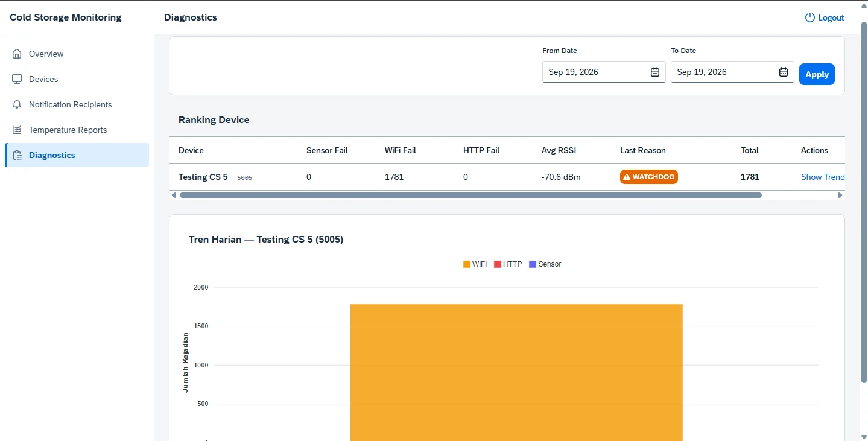Open the From Date calendar picker icon
868x441 pixels.
pyautogui.click(x=655, y=72)
